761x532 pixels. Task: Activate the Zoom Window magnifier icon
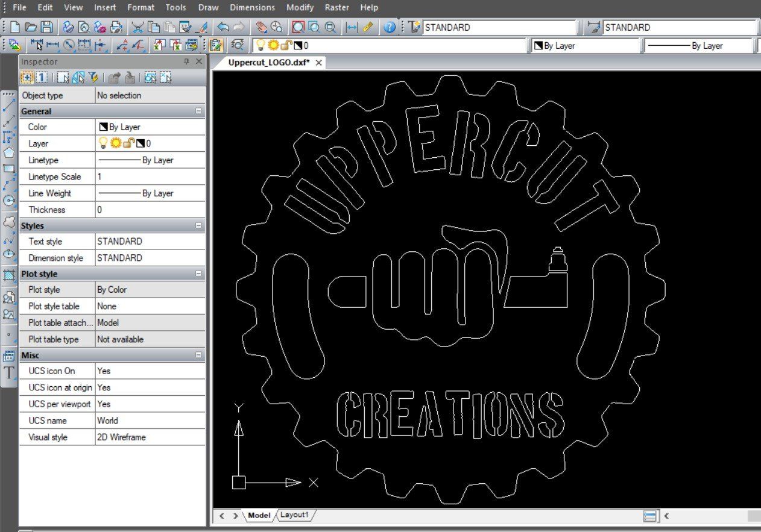coord(314,27)
